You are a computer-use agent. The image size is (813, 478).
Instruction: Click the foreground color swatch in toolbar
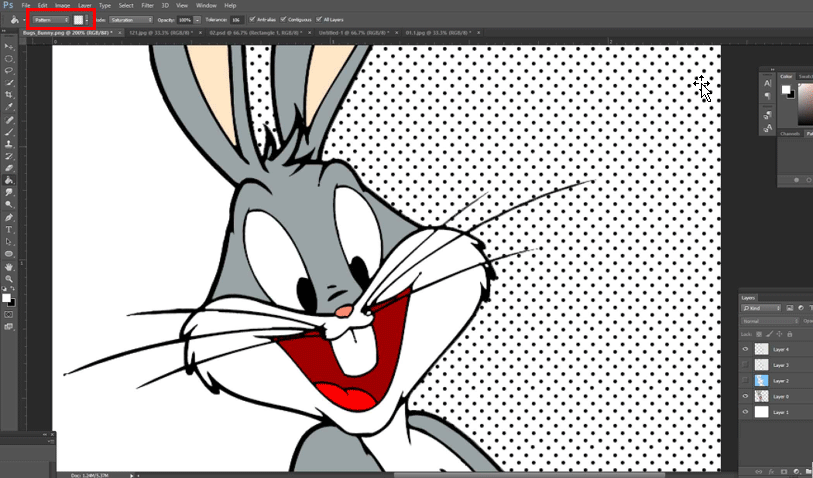click(6, 297)
